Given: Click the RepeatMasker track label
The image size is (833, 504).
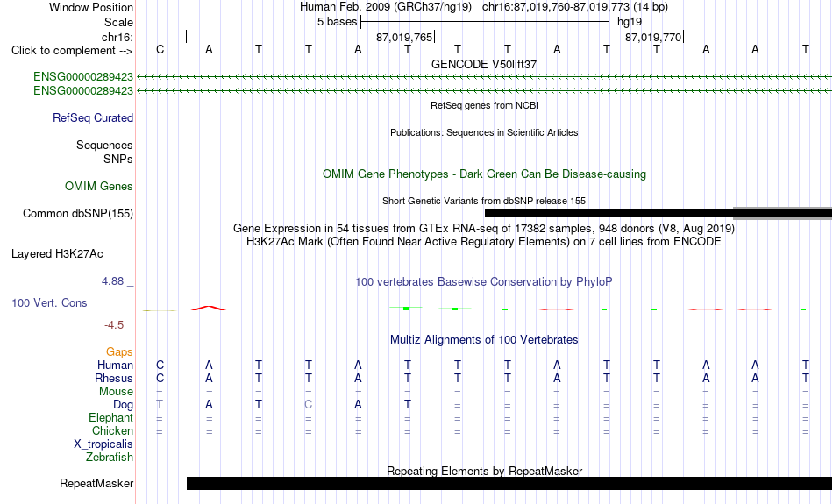Looking at the screenshot, I should coord(96,483).
